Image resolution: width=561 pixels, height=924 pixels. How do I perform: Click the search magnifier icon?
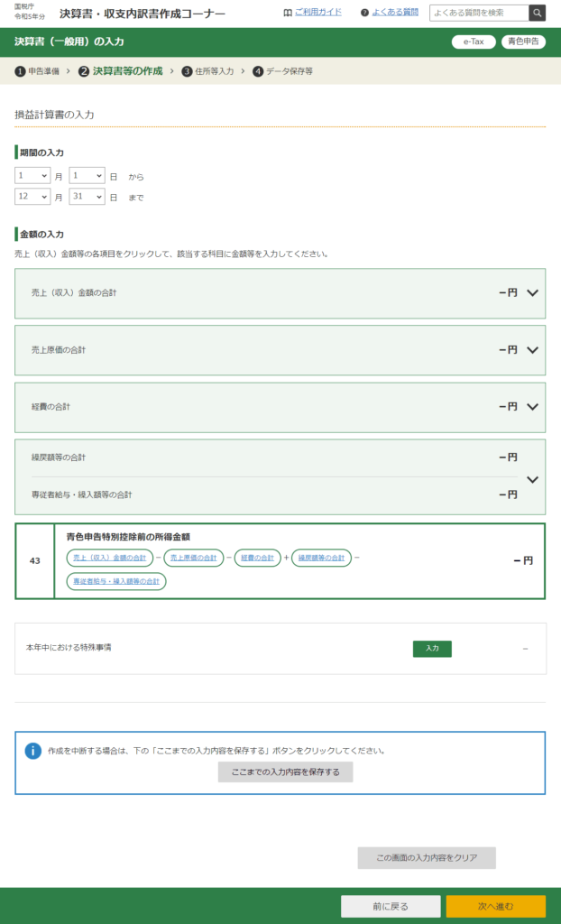pyautogui.click(x=538, y=13)
